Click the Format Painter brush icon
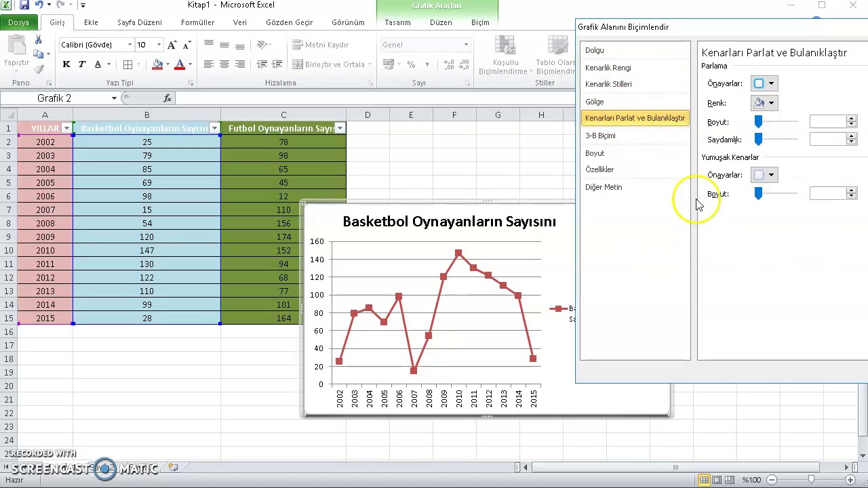This screenshot has width=868, height=488. click(x=38, y=68)
